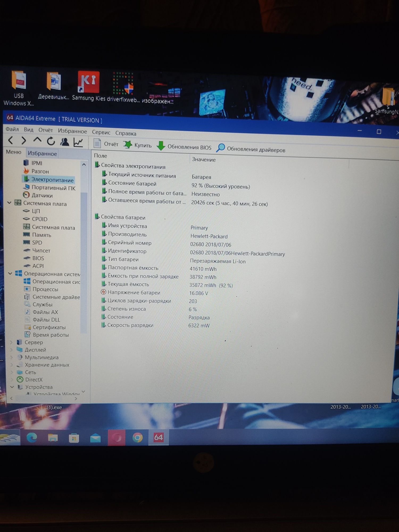399x532 pixels.
Task: Open the USB Windows X desktop file
Action: 19,88
